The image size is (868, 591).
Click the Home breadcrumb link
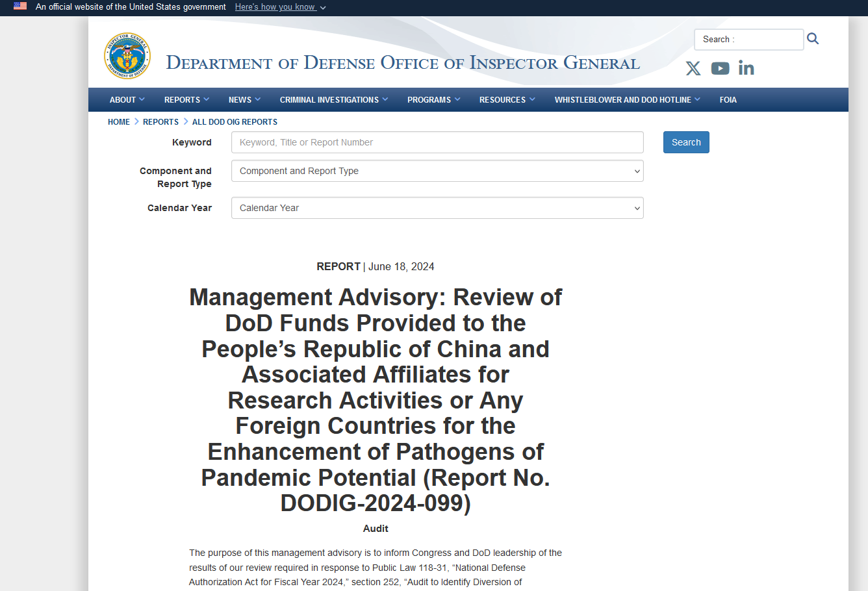119,121
